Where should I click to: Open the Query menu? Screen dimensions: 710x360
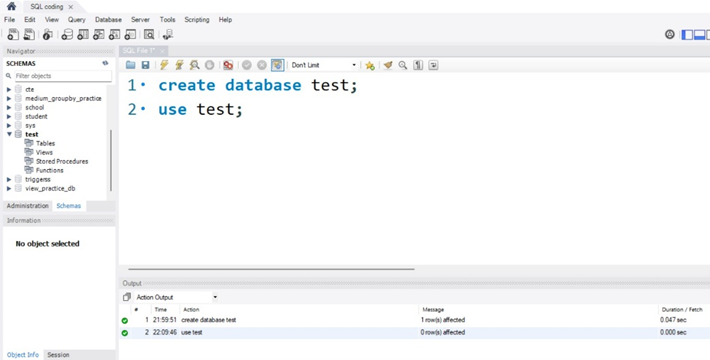(77, 19)
